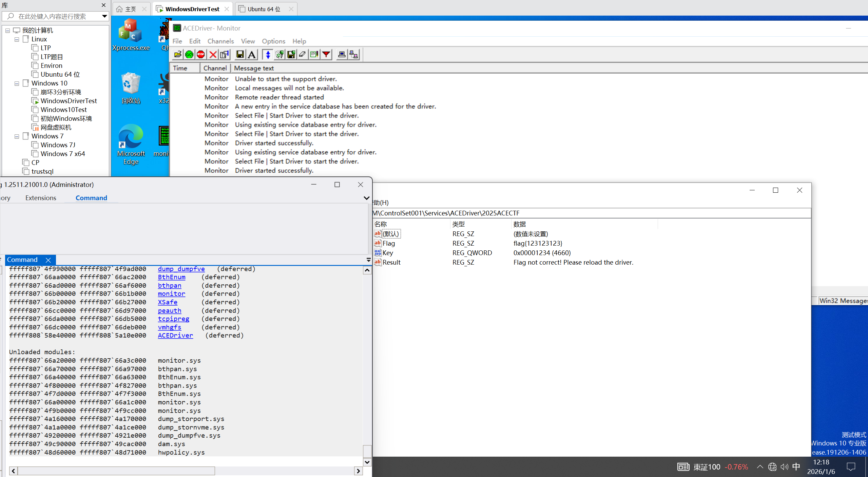Expand the WinDbg ribbon chevron

(366, 198)
